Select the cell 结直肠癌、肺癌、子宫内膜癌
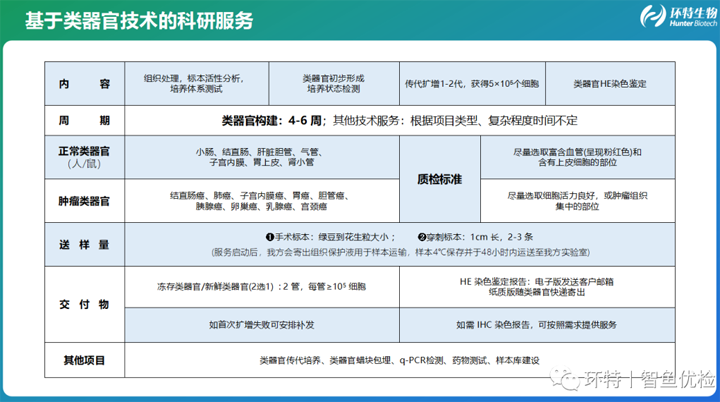The image size is (720, 402). pyautogui.click(x=262, y=201)
